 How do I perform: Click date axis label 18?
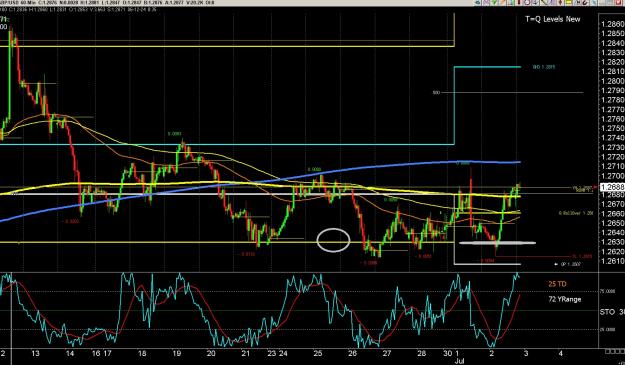pos(142,353)
